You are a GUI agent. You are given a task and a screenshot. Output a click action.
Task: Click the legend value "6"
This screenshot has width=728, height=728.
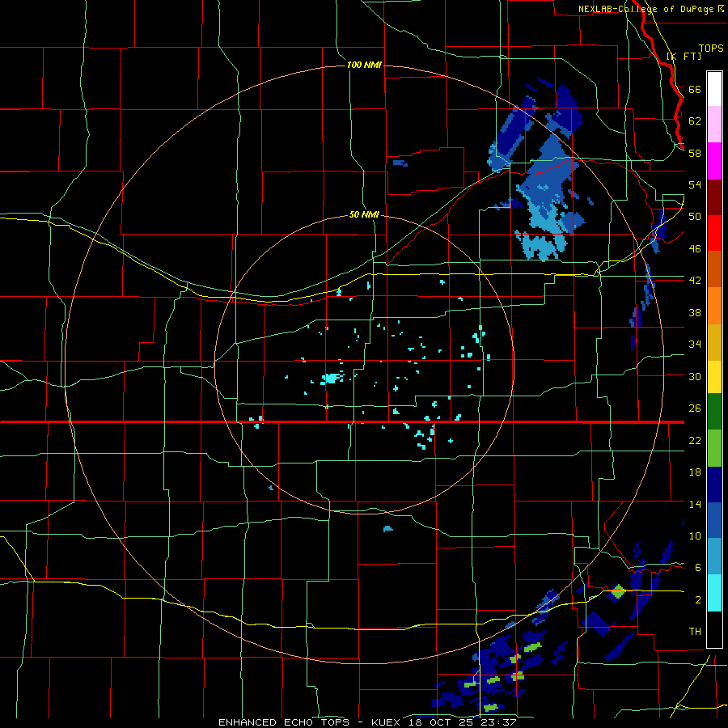coord(697,568)
